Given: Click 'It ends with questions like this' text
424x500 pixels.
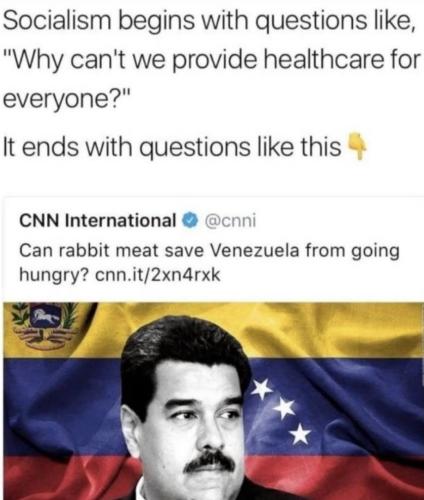Looking at the screenshot, I should pyautogui.click(x=172, y=147).
